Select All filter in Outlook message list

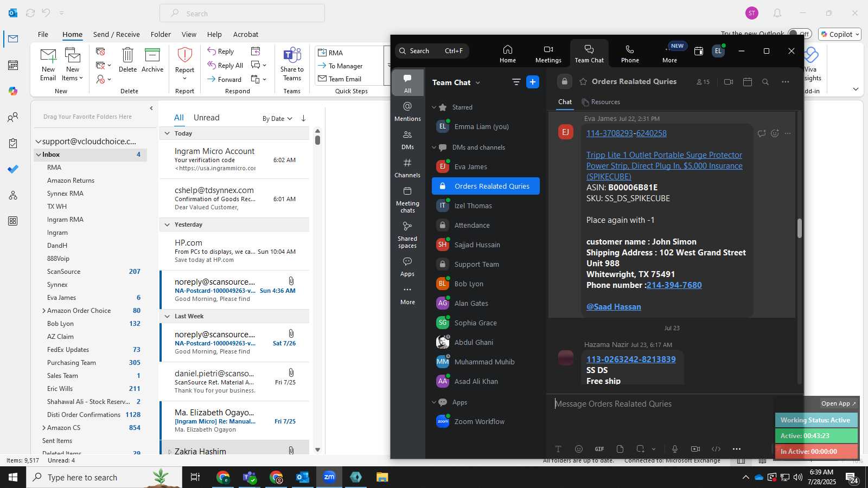(178, 118)
